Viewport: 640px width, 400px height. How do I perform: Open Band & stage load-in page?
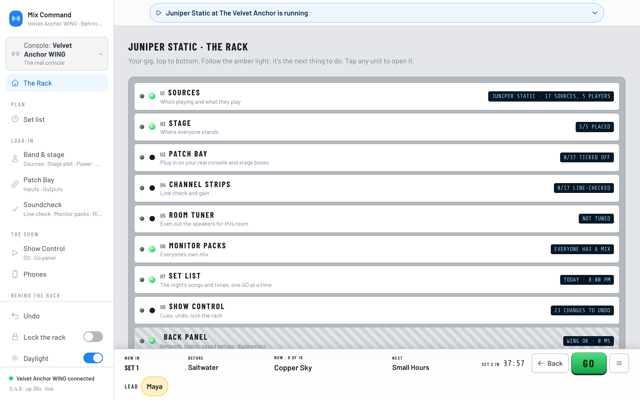point(57,159)
